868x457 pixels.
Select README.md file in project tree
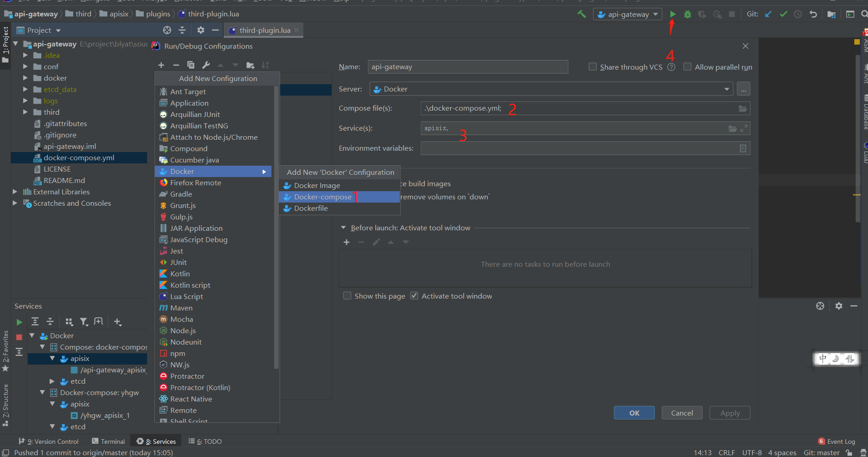coord(64,180)
